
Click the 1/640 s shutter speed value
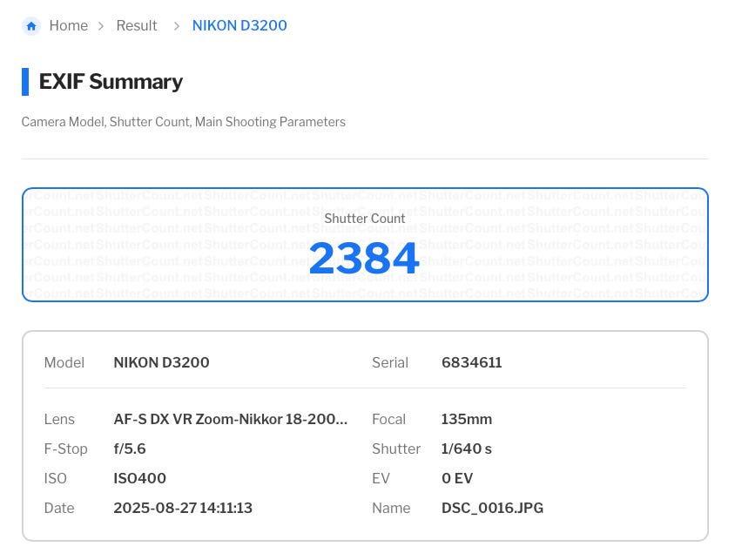point(466,449)
